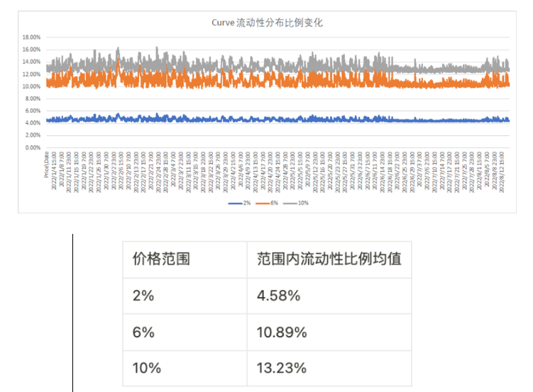The width and height of the screenshot is (533, 392).
Task: Click the chart title 'Curve 流动性分布比例变化'
Action: pyautogui.click(x=267, y=23)
